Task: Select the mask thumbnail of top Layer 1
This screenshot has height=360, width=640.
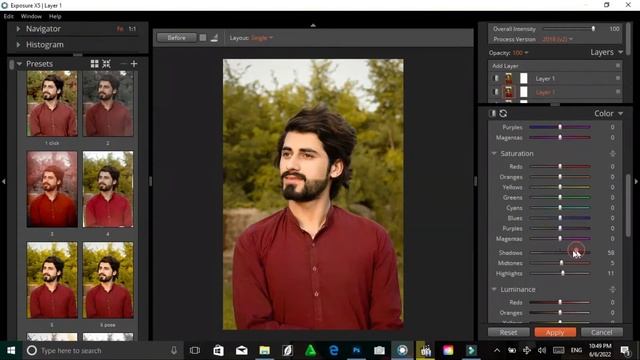Action: click(x=524, y=78)
